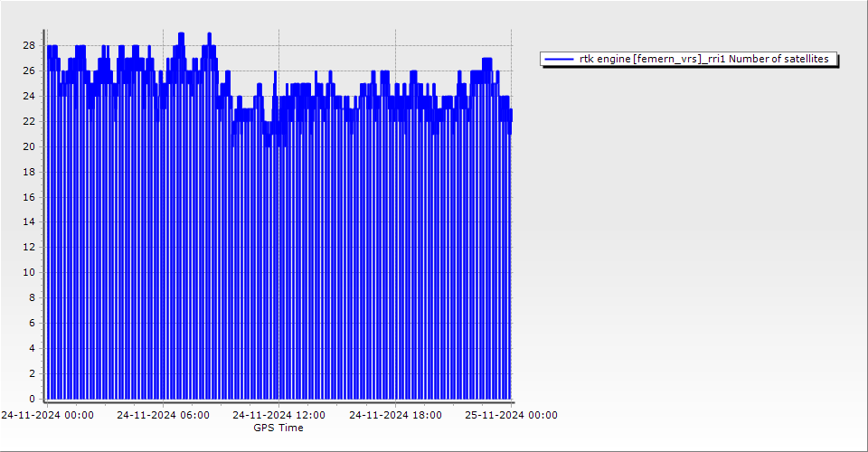Click the y-axis value 28
The image size is (868, 452).
pos(29,45)
